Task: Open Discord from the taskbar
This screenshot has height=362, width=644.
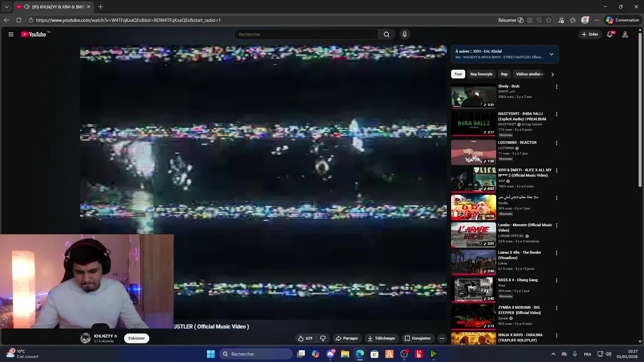Action: [x=331, y=354]
